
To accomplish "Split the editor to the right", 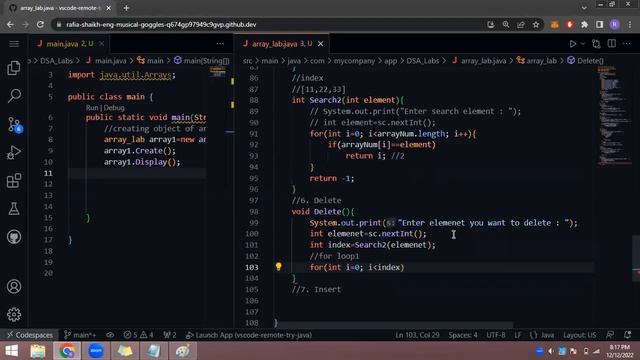I will 611,44.
